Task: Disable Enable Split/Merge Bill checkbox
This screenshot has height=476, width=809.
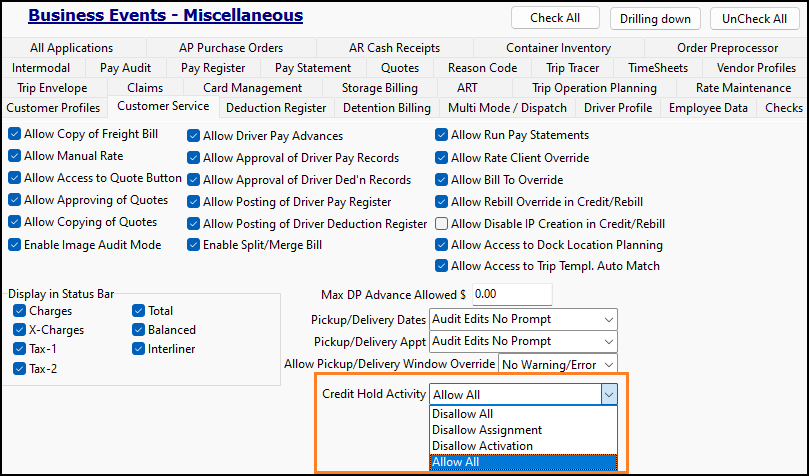Action: click(x=193, y=245)
